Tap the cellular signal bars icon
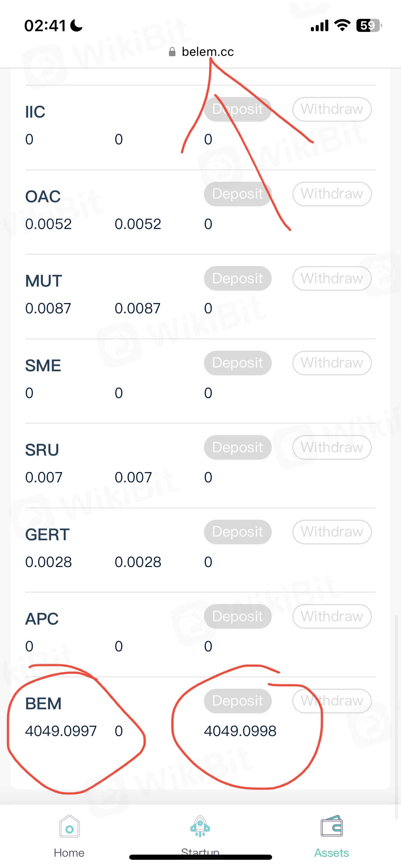Image resolution: width=401 pixels, height=868 pixels. [x=319, y=26]
